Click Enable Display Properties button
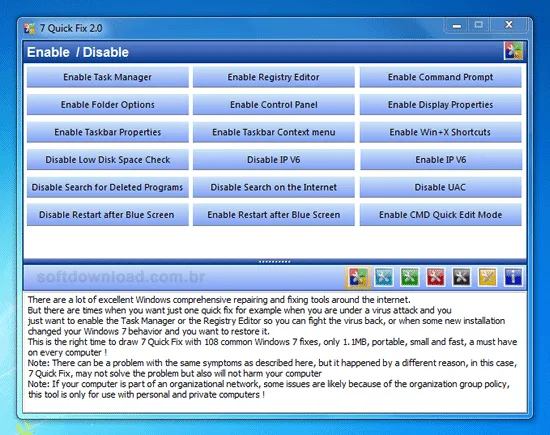This screenshot has width=550, height=435. (441, 105)
